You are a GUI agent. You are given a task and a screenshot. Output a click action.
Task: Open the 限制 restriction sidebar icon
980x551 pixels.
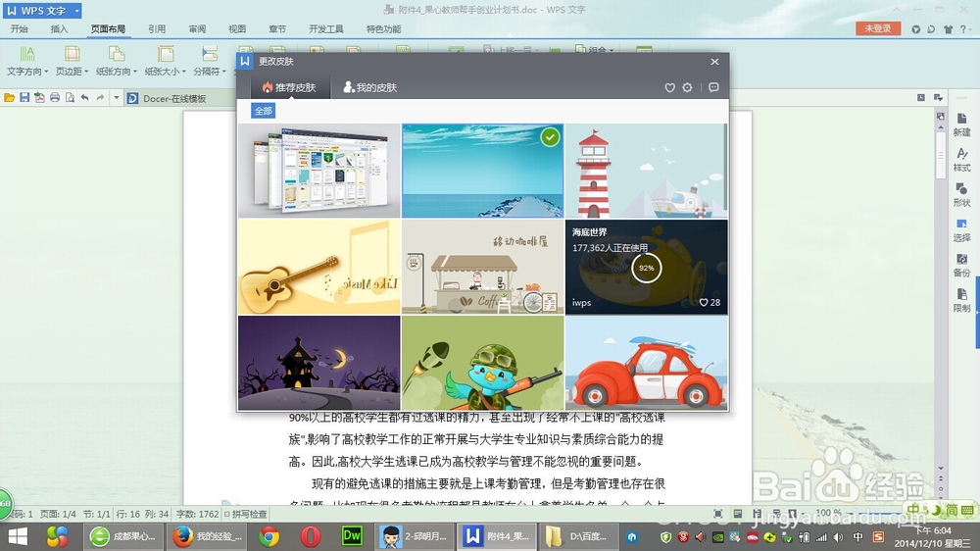[x=961, y=300]
